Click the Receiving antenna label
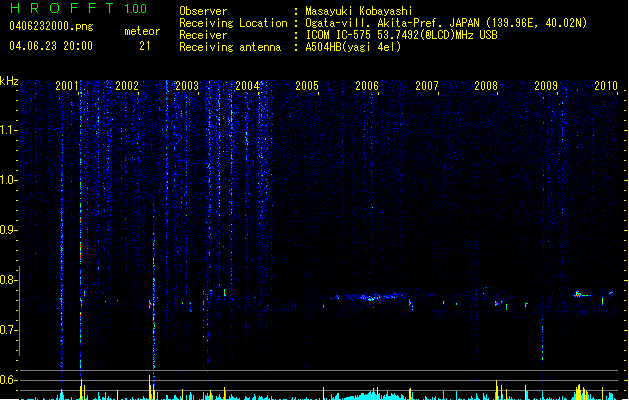Image resolution: width=629 pixels, height=400 pixels. pos(230,47)
